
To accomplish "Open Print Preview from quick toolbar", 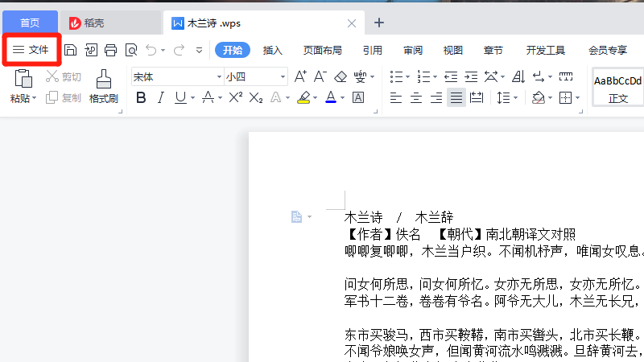I will tap(130, 50).
